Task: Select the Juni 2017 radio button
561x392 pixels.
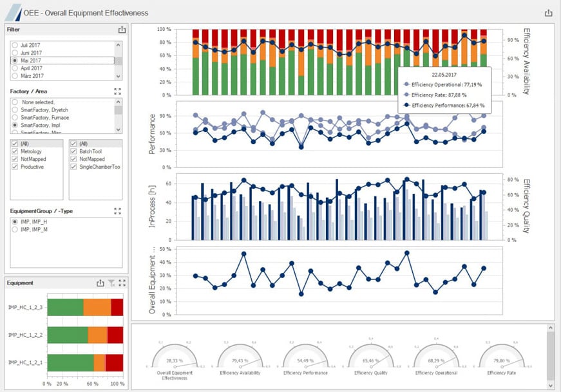Action: (x=16, y=51)
